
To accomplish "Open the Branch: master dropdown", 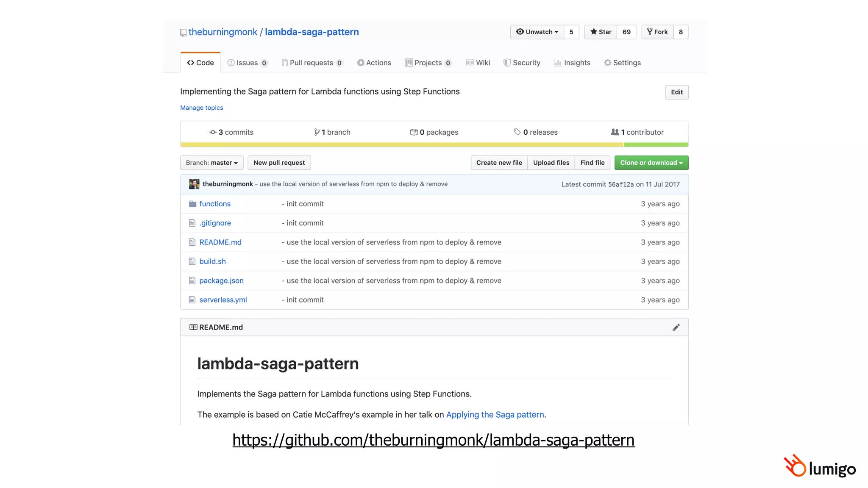I will click(211, 163).
